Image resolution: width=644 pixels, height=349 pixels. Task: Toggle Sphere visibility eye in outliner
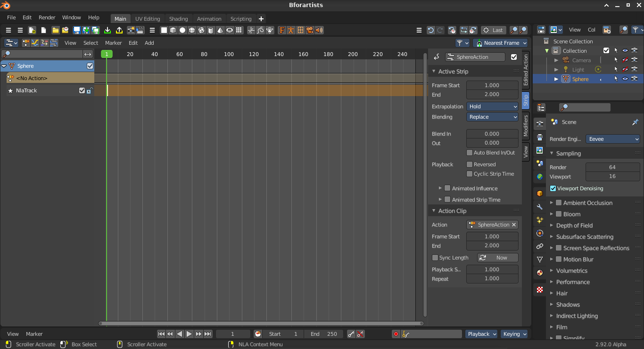tap(625, 79)
